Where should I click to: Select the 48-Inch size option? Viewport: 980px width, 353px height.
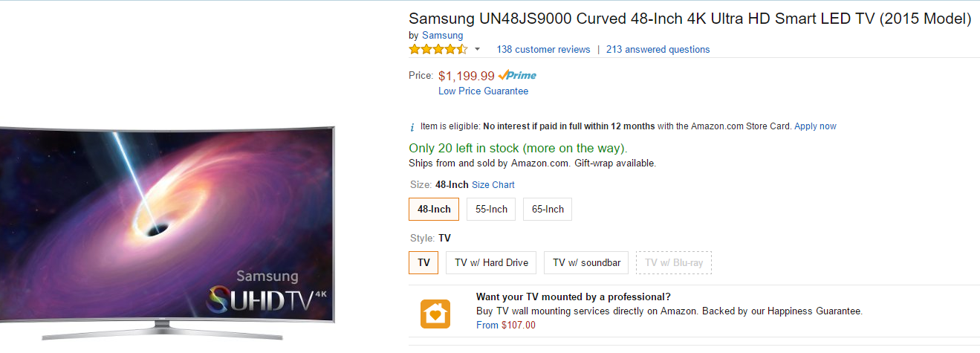[434, 210]
